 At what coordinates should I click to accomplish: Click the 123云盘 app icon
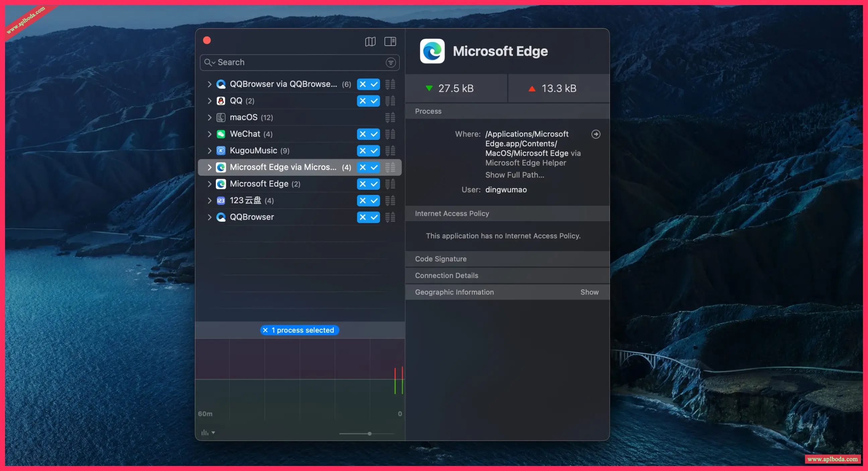pos(221,201)
